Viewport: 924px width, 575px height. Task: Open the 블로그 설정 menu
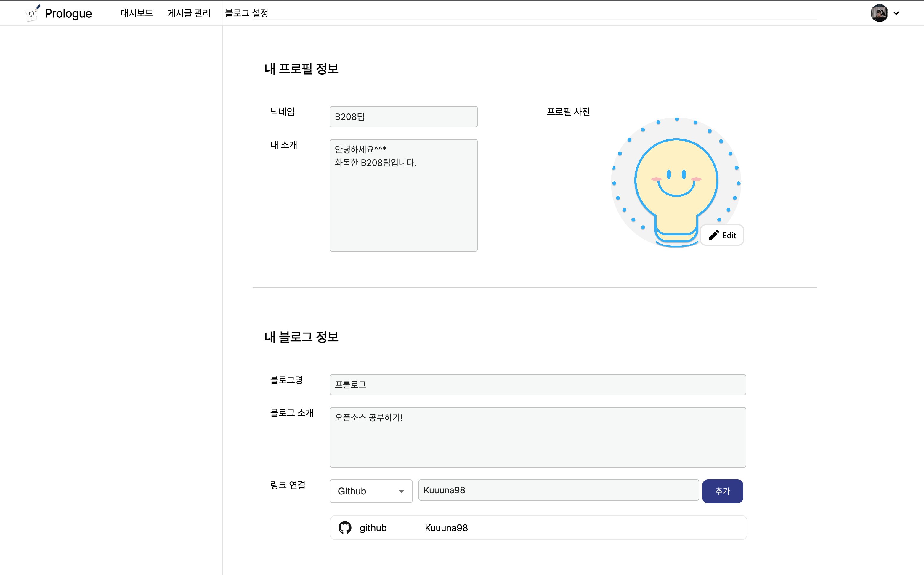246,13
